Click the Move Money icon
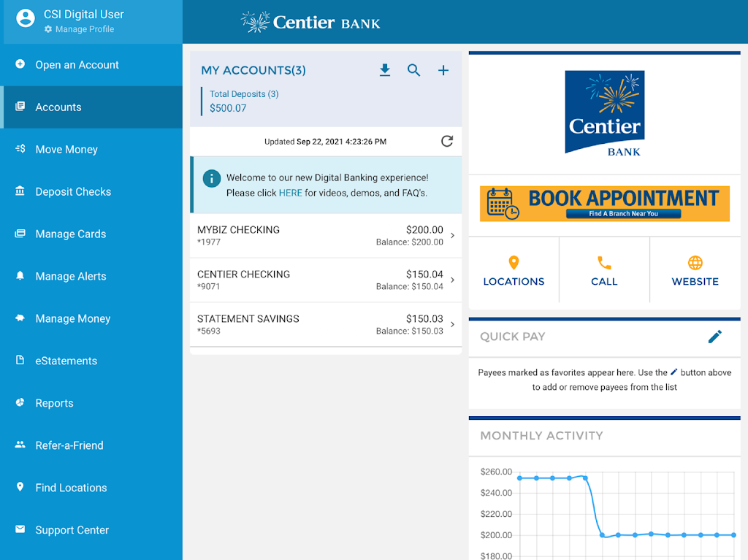 coord(20,149)
